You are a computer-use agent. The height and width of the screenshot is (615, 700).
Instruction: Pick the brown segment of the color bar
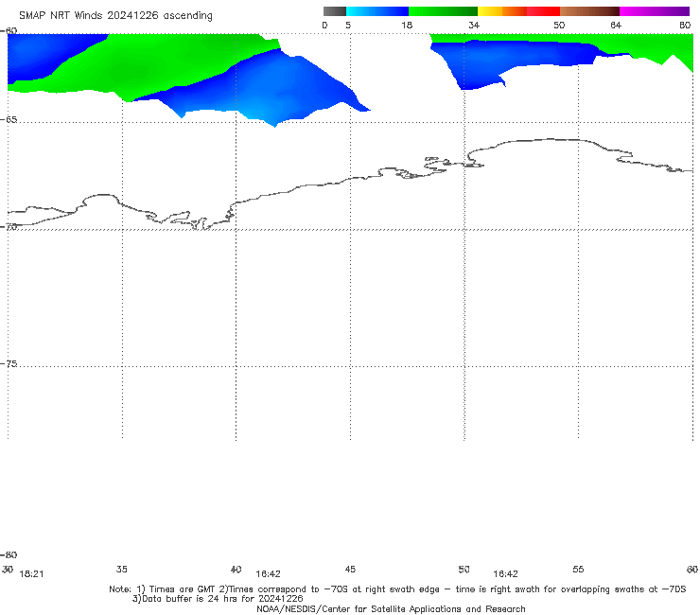(x=589, y=11)
